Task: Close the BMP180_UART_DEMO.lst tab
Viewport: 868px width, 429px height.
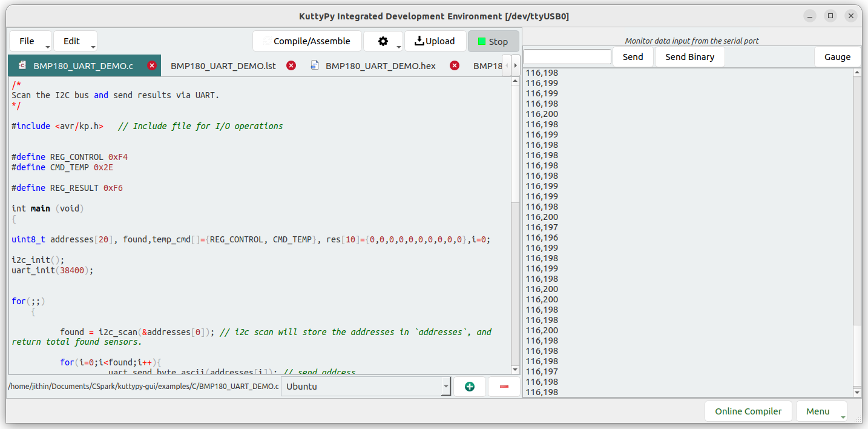Action: tap(291, 65)
